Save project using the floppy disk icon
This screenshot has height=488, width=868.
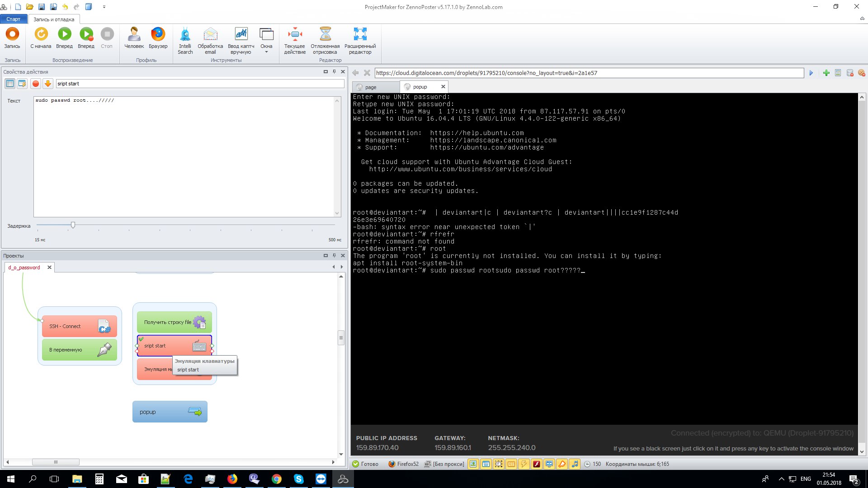point(42,7)
